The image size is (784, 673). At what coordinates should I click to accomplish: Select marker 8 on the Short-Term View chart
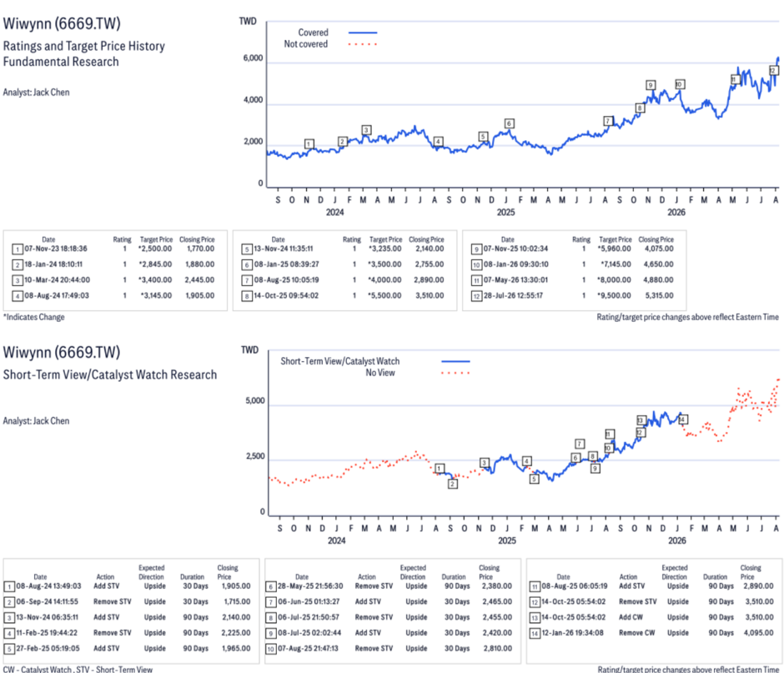(x=592, y=456)
